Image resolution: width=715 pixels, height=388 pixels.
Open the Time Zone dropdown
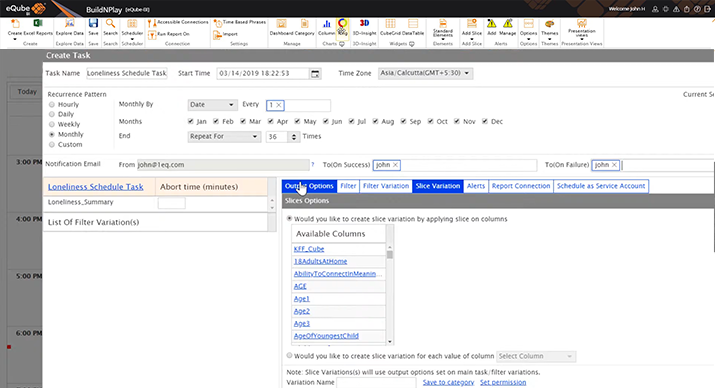[425, 73]
